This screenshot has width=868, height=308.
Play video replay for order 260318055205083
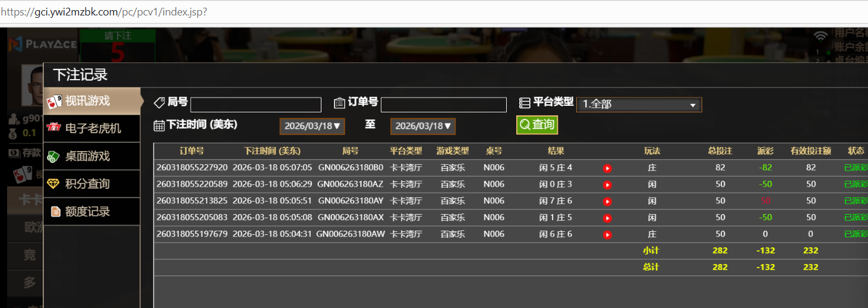[x=607, y=218]
